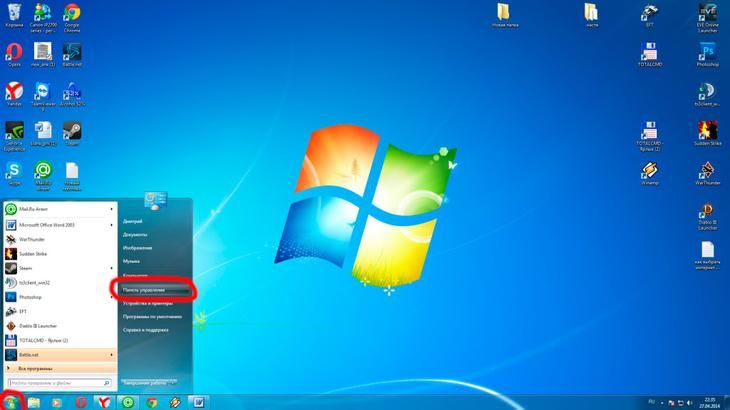Image resolution: width=730 pixels, height=410 pixels.
Task: Open the Recycle Bin (Корзина) desktop icon
Action: (14, 15)
